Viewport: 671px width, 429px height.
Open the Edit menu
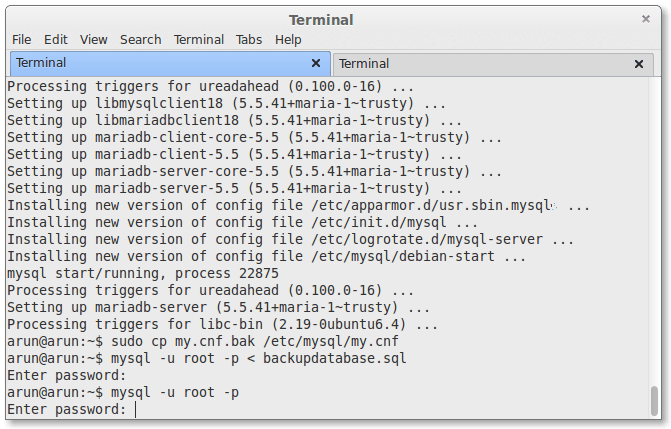point(55,39)
